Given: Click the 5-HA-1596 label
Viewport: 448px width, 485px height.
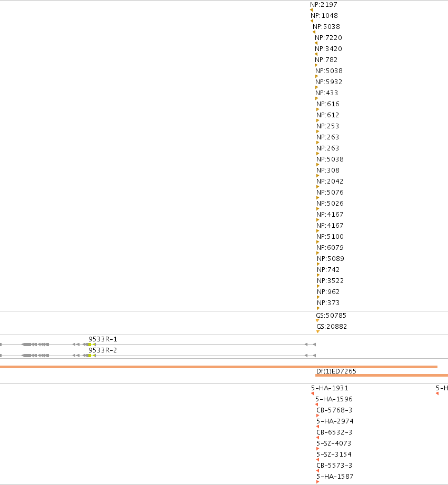Looking at the screenshot, I should coord(334,399).
